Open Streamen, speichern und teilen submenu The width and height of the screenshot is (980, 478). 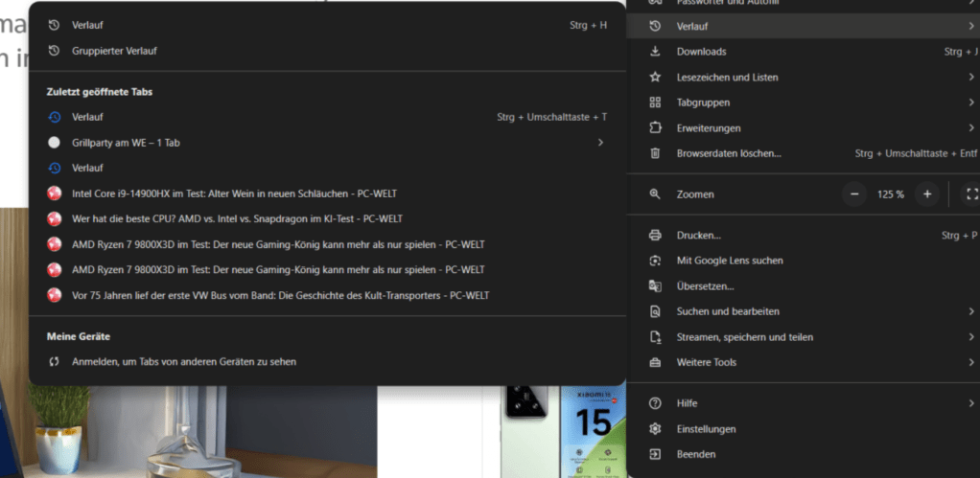tap(804, 337)
